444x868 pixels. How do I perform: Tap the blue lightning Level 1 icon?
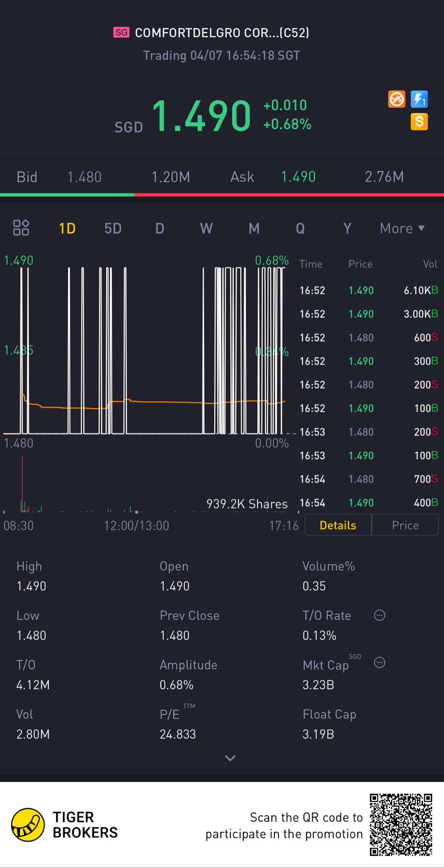click(x=419, y=99)
